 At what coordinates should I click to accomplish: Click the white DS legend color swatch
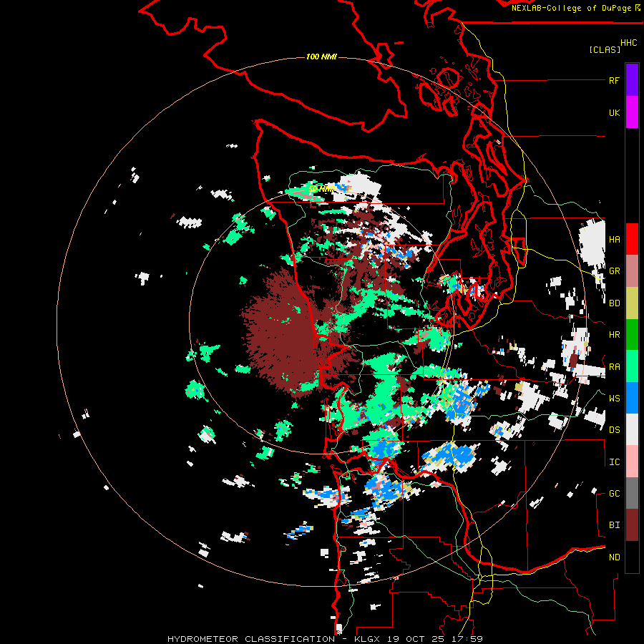[632, 429]
